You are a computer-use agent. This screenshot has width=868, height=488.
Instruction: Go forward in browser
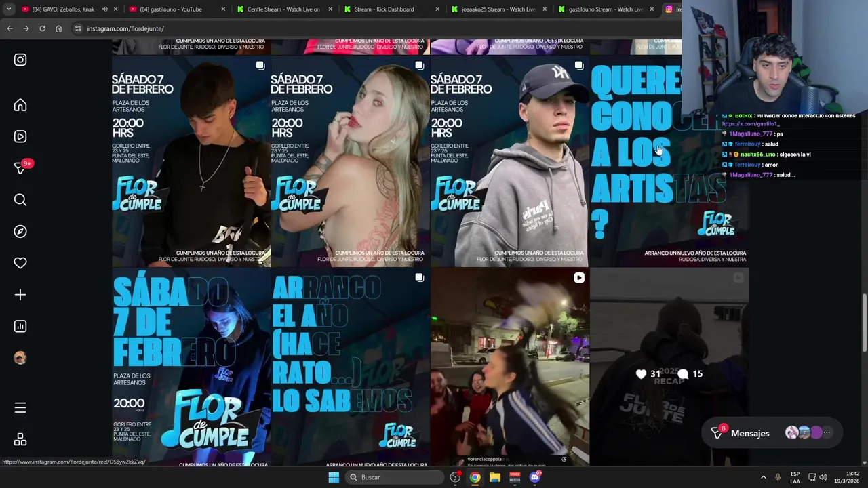[x=26, y=28]
